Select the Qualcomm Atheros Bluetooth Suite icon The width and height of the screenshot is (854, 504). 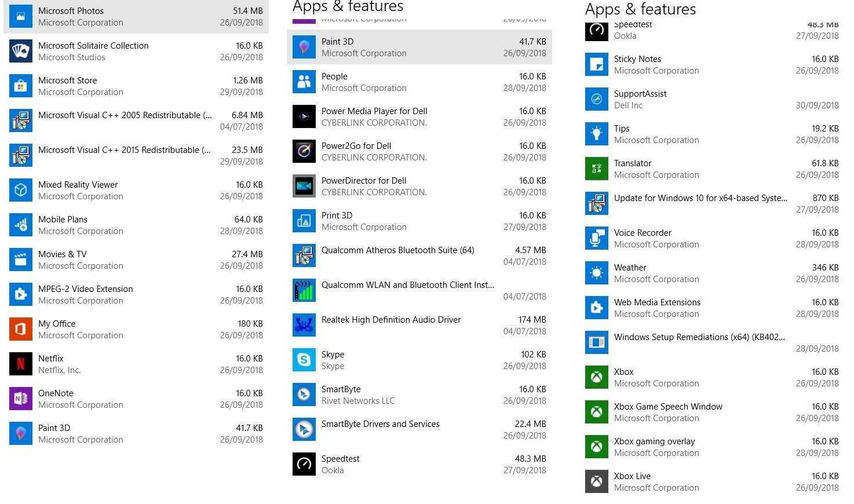tap(304, 255)
